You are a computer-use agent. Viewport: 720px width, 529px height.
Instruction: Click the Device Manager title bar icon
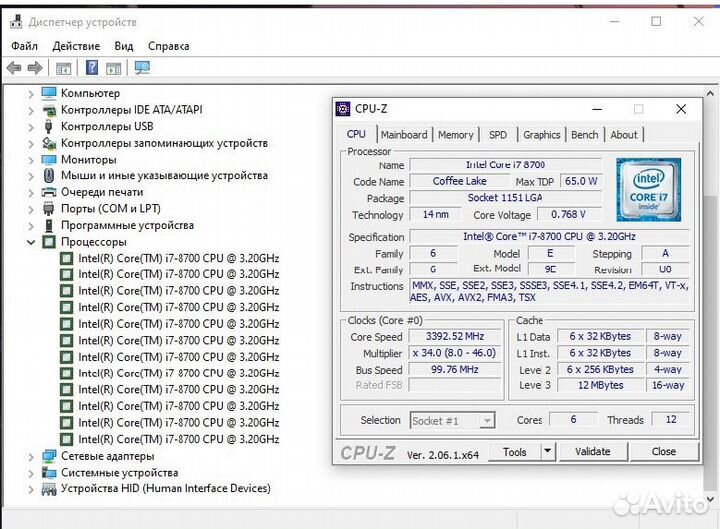coord(16,22)
